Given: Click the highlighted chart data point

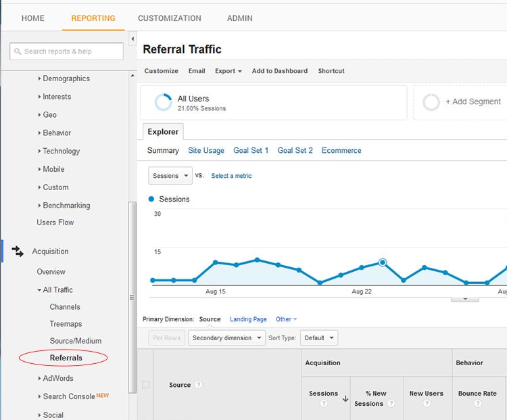Looking at the screenshot, I should coord(383,262).
